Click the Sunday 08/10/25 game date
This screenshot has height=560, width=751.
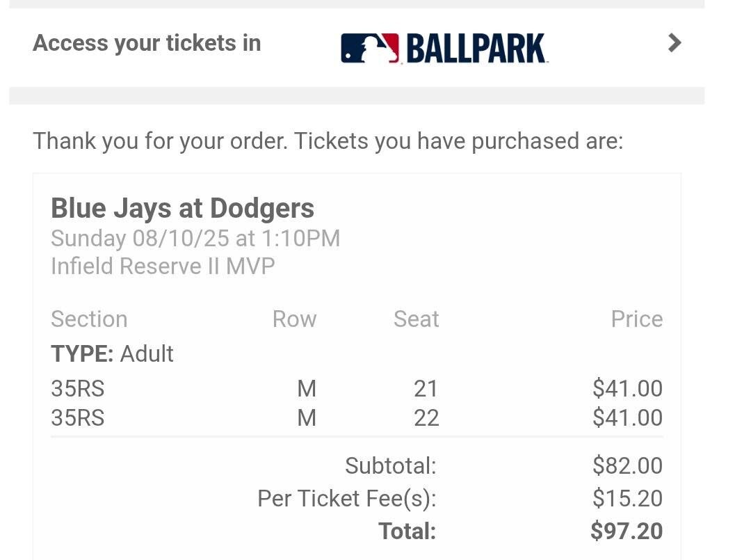point(195,239)
